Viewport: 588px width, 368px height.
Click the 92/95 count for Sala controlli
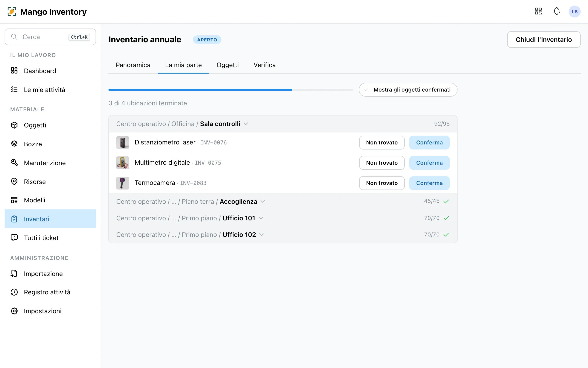click(442, 124)
